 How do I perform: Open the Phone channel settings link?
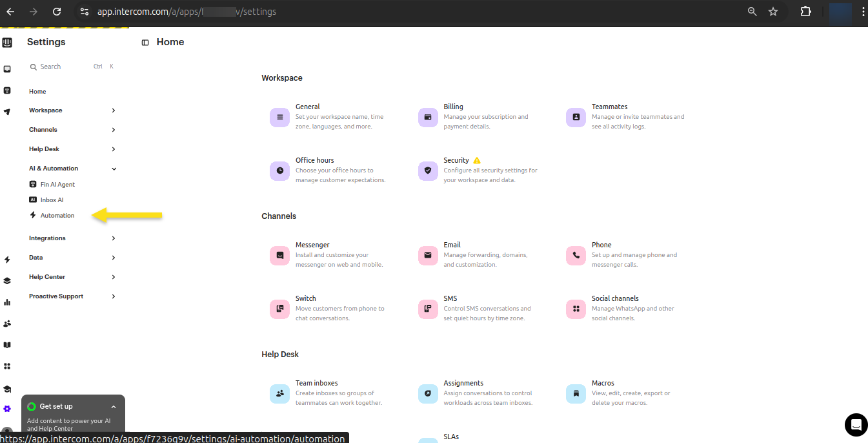601,245
